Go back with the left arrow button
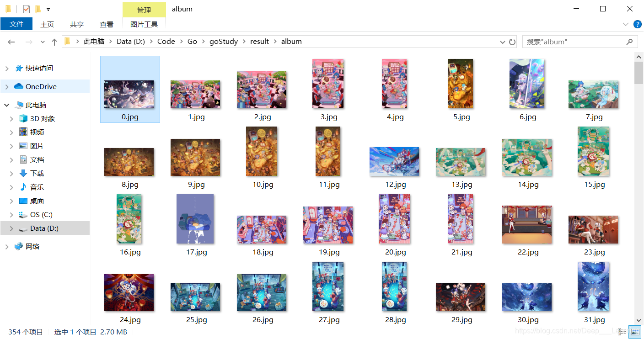The width and height of the screenshot is (644, 339). coord(11,42)
